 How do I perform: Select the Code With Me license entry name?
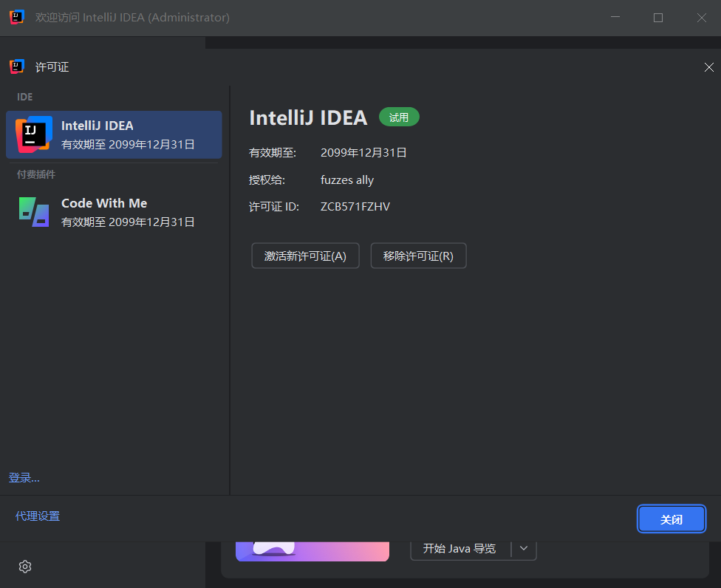coord(104,203)
